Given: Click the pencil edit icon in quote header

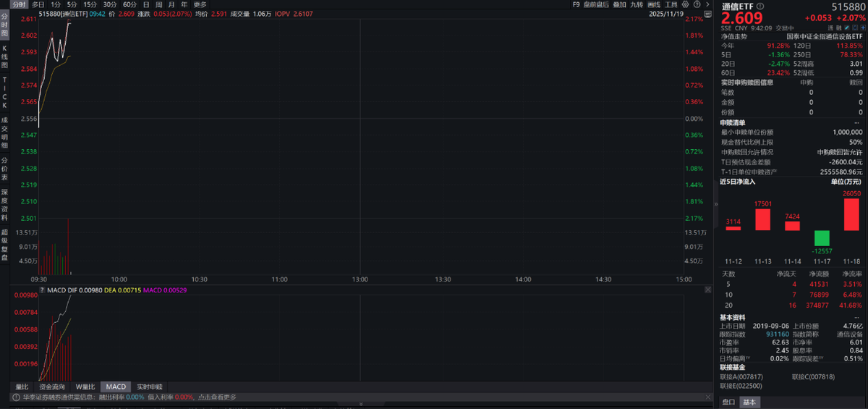Looking at the screenshot, I should pos(847,27).
